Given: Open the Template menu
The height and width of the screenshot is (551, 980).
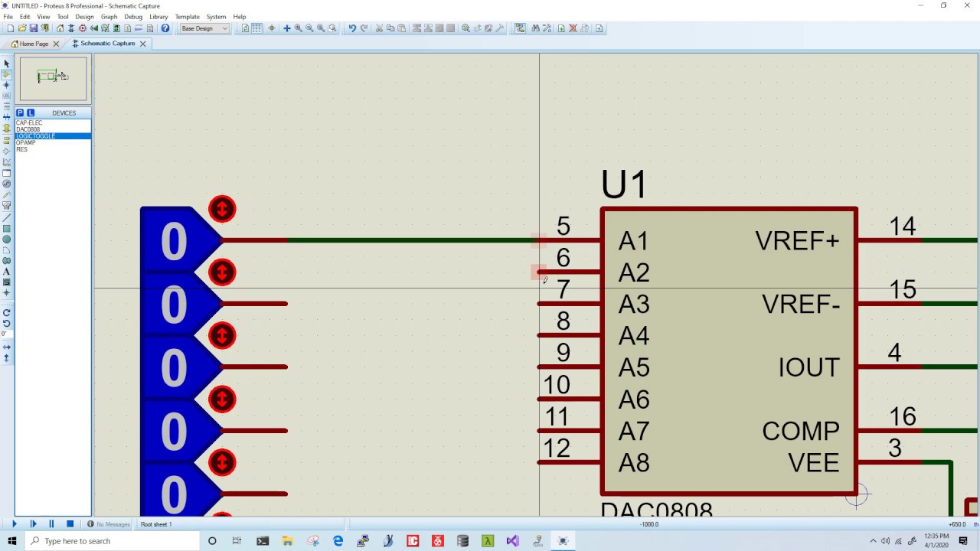Looking at the screenshot, I should pos(187,16).
